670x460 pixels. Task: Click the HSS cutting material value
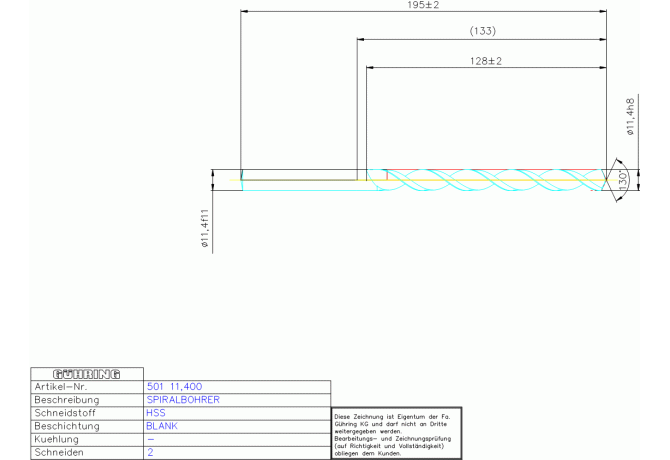(x=156, y=412)
